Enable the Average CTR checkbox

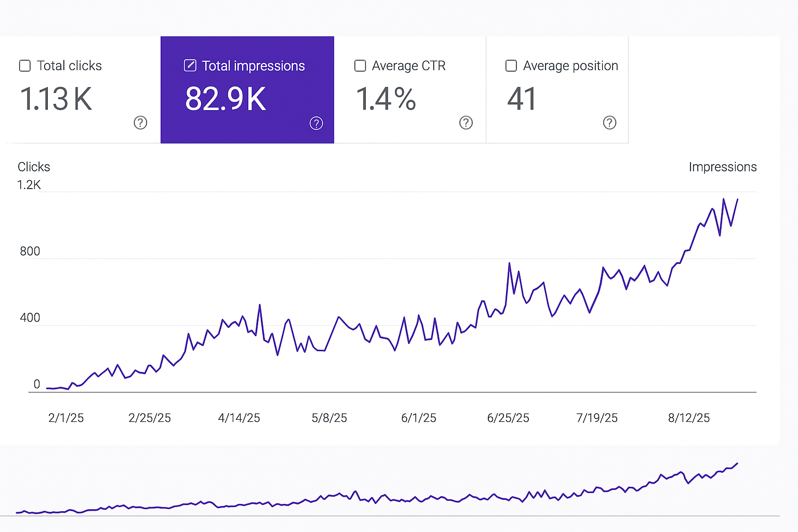(360, 65)
